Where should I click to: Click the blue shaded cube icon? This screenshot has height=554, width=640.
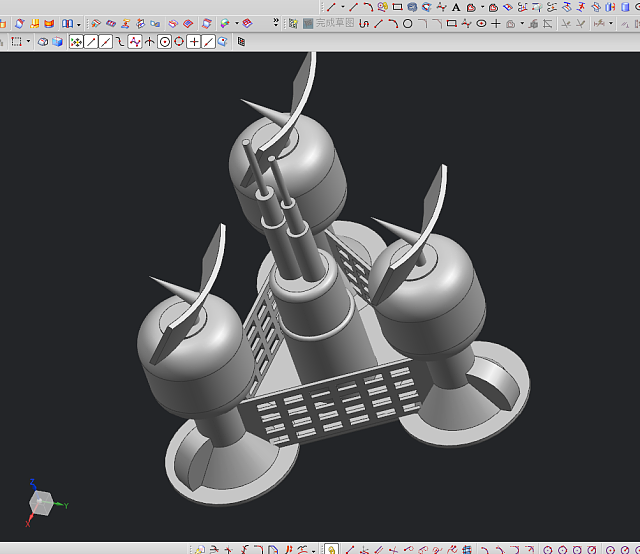57,42
